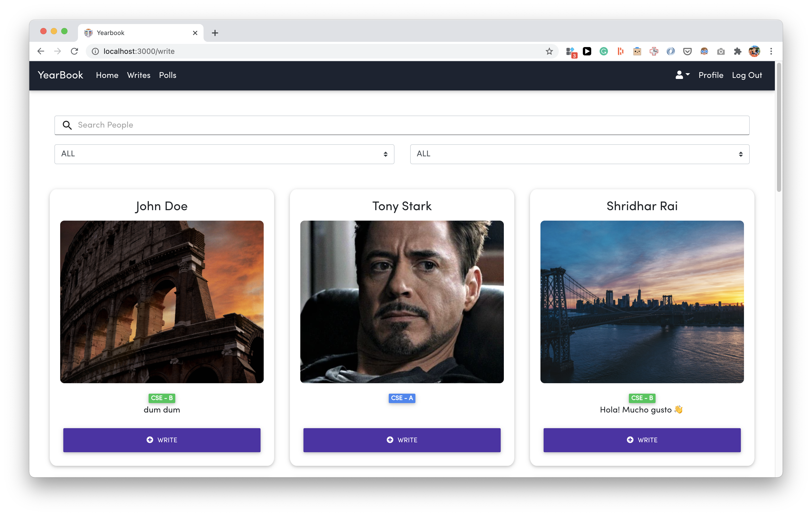Click Shridhar Rai's bridge photo
Image resolution: width=812 pixels, height=516 pixels.
coord(642,302)
